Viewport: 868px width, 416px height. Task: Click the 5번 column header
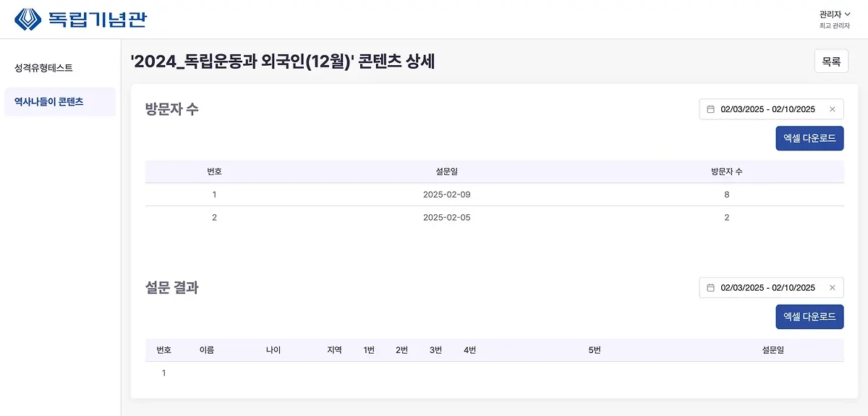click(x=595, y=350)
